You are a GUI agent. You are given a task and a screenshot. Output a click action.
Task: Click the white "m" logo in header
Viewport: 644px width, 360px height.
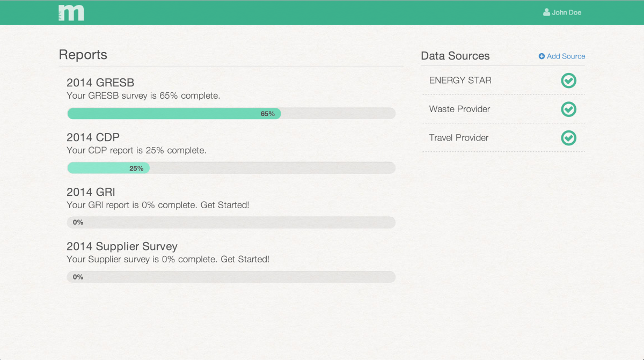click(71, 12)
